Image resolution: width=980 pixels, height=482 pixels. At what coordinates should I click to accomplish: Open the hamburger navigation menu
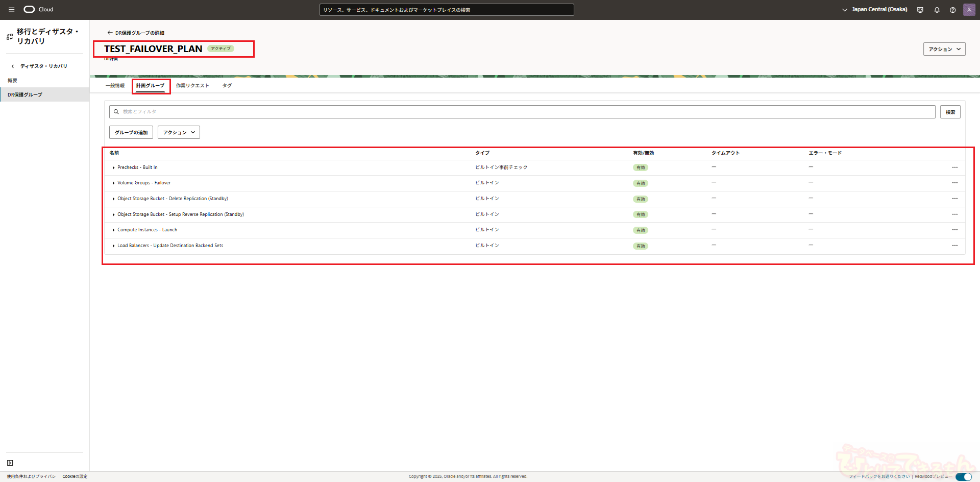[x=11, y=10]
